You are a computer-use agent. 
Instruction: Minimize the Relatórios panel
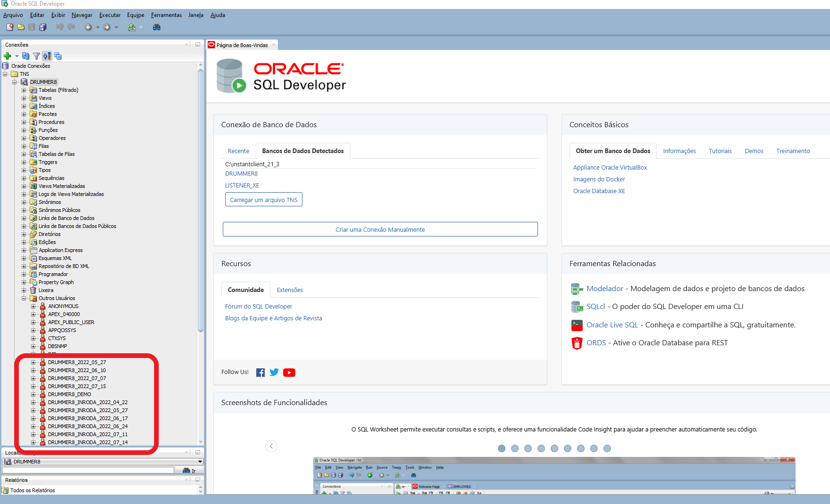pyautogui.click(x=198, y=480)
